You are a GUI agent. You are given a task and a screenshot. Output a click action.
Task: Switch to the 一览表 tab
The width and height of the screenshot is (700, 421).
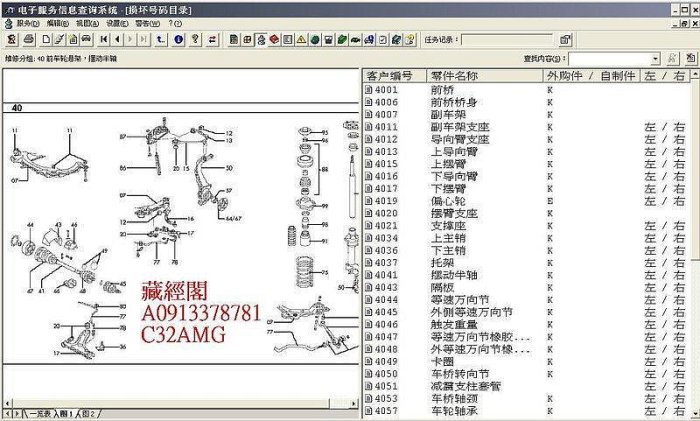[40, 413]
